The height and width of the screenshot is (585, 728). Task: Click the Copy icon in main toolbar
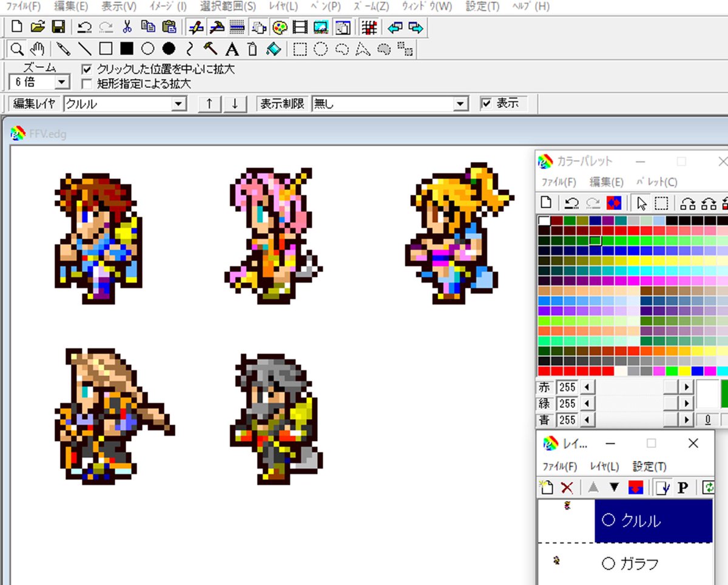coord(147,27)
